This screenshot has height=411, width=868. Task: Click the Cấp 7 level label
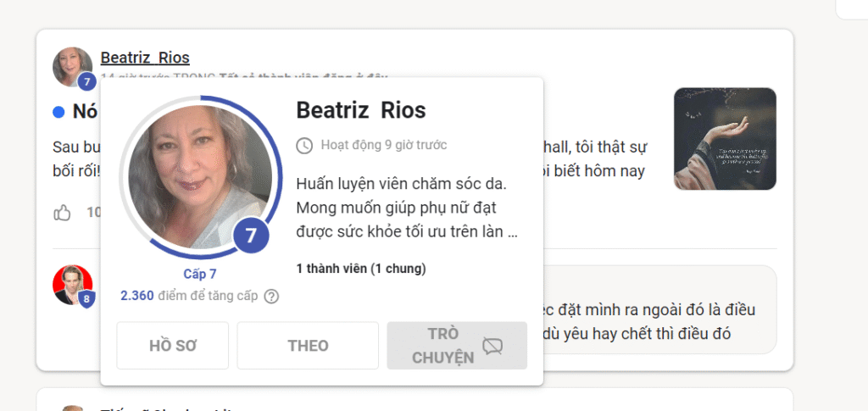click(x=200, y=275)
